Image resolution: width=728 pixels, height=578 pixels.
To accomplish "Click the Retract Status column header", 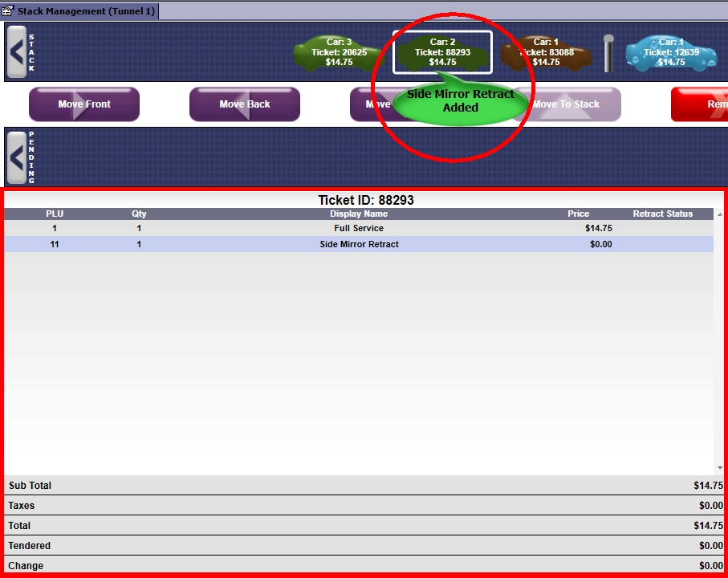I will click(x=662, y=214).
